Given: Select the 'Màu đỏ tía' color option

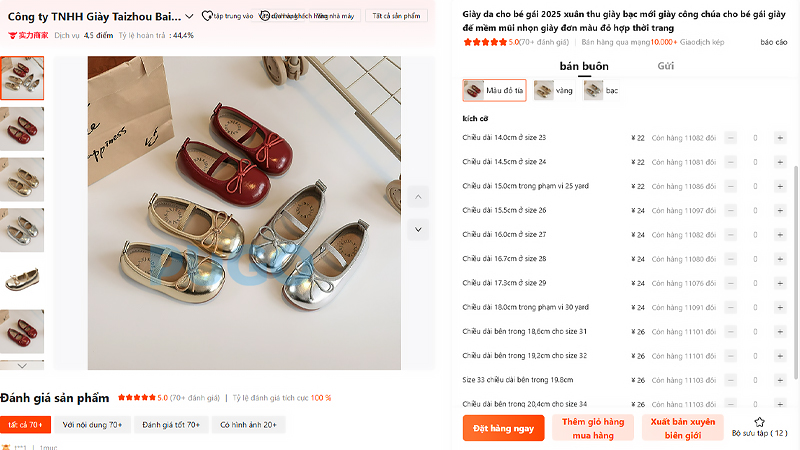Looking at the screenshot, I should [494, 90].
